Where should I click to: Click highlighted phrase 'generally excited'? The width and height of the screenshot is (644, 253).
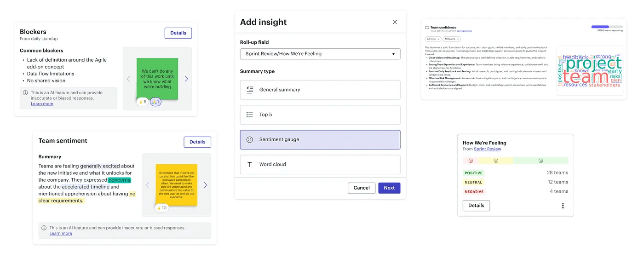click(100, 166)
